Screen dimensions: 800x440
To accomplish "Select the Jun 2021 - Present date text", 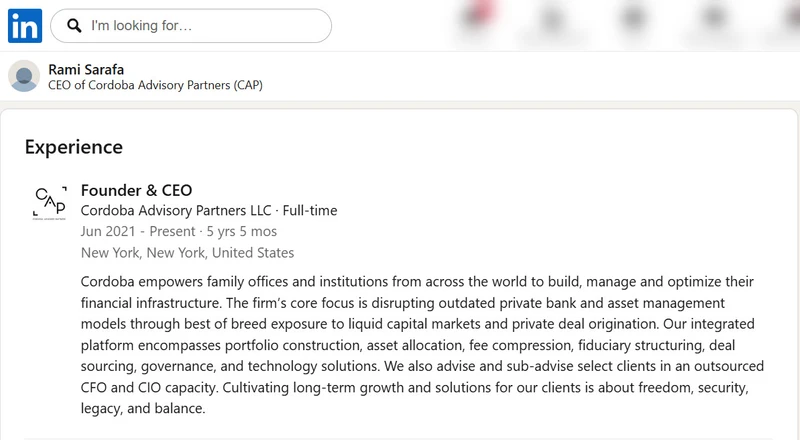I will pos(138,232).
